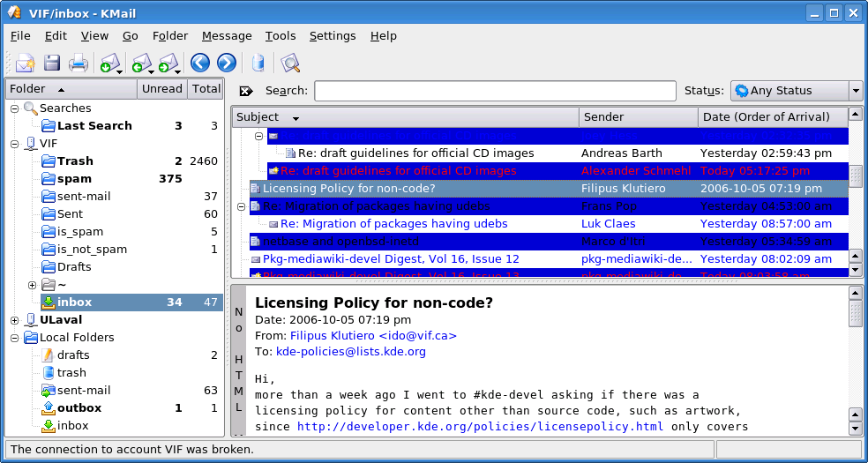Collapse the Searches tree node
The image size is (868, 463).
[14, 108]
